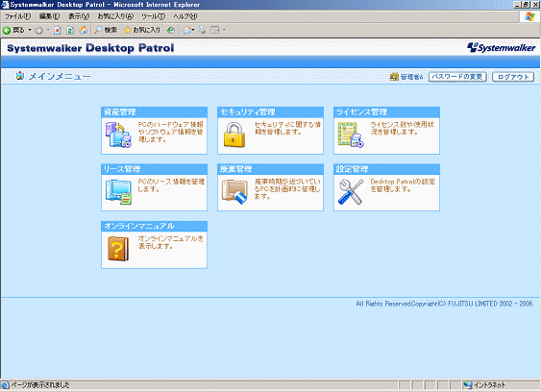Screen dimensions: 541x392
Task: Click the main menu icon beside メインメニュー
Action: pos(20,76)
